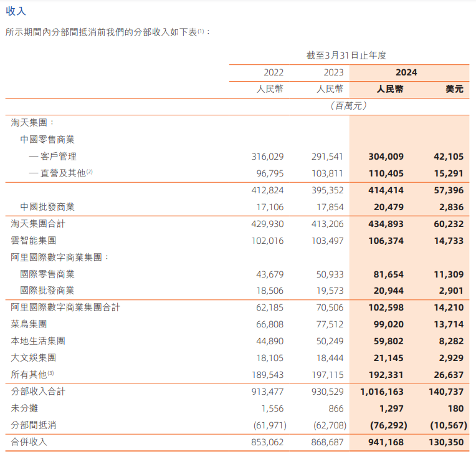This screenshot has height=454, width=476.
Task: Select value 1,016,163 in 分部收入合計 row
Action: [x=382, y=392]
